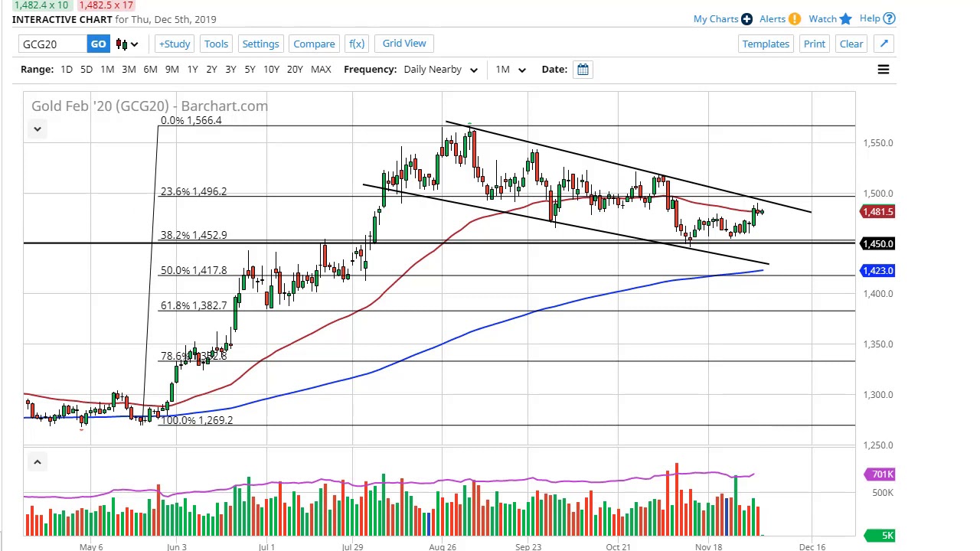
Task: Select the MAX range
Action: point(321,70)
